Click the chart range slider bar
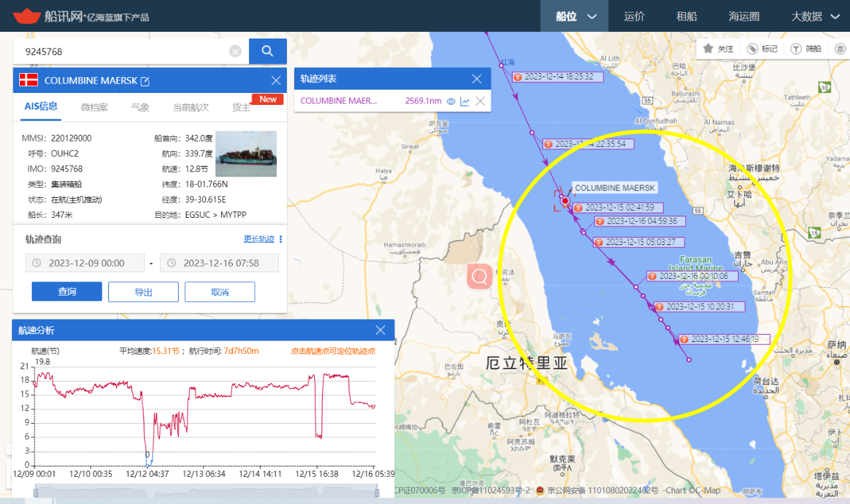850x504 pixels. [205, 491]
